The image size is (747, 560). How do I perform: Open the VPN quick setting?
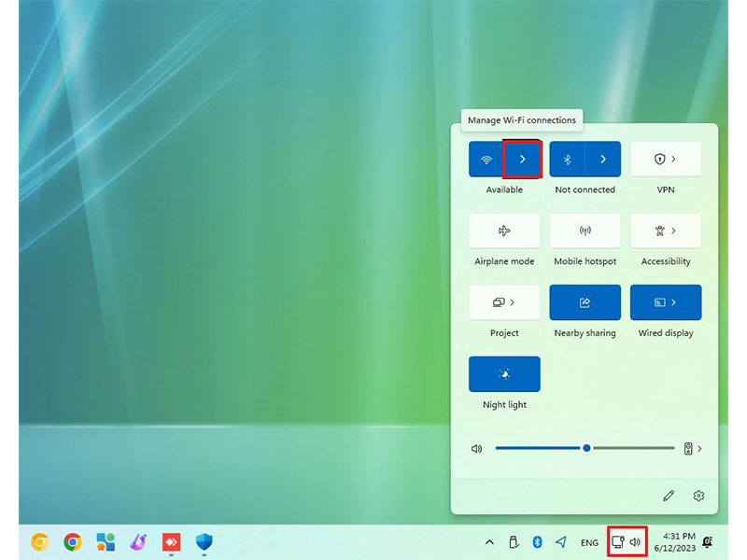coord(665,160)
